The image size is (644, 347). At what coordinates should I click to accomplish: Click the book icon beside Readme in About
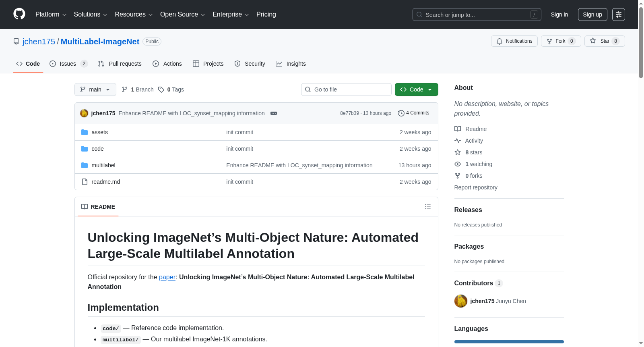coord(458,129)
